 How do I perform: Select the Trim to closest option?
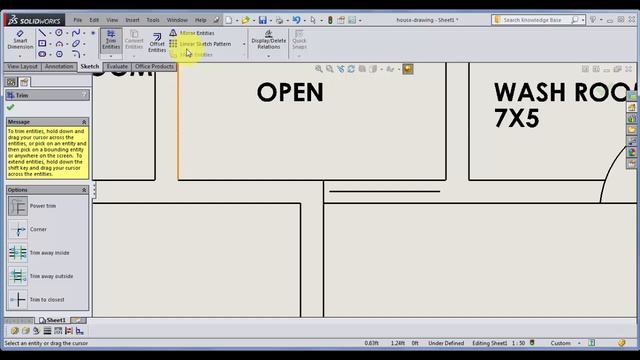[36, 300]
